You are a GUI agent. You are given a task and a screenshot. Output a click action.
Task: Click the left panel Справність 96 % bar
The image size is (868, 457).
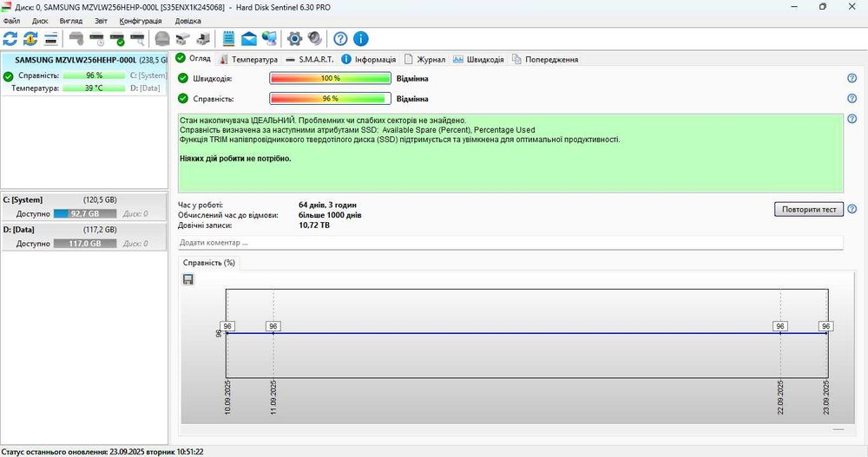click(x=94, y=75)
